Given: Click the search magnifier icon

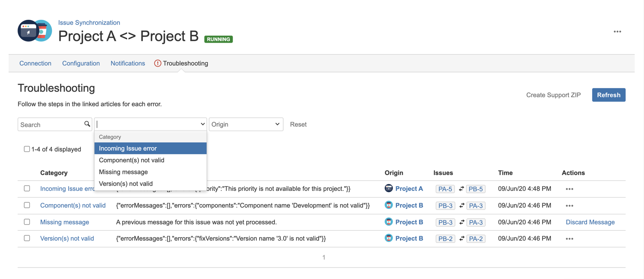Looking at the screenshot, I should (87, 124).
